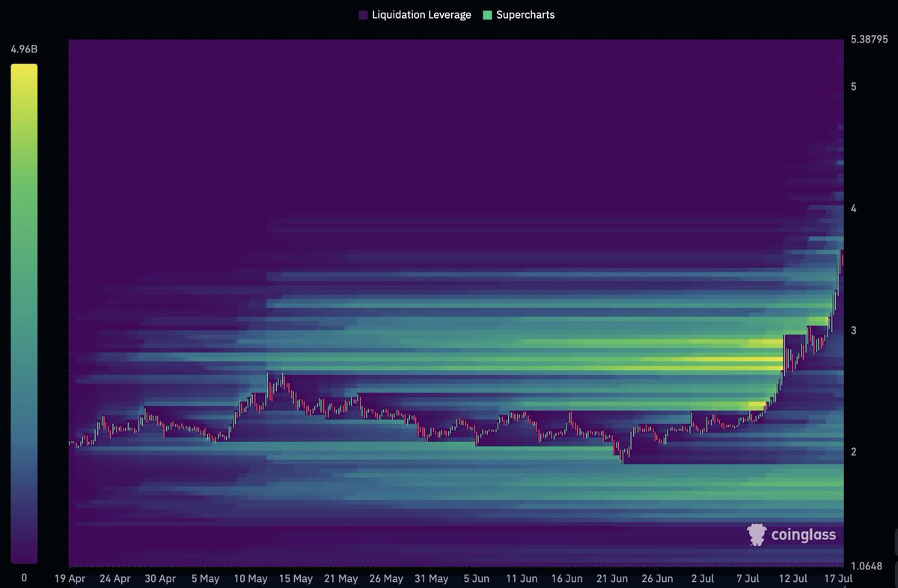
Task: Click the 19 Apr date label
Action: coord(70,579)
